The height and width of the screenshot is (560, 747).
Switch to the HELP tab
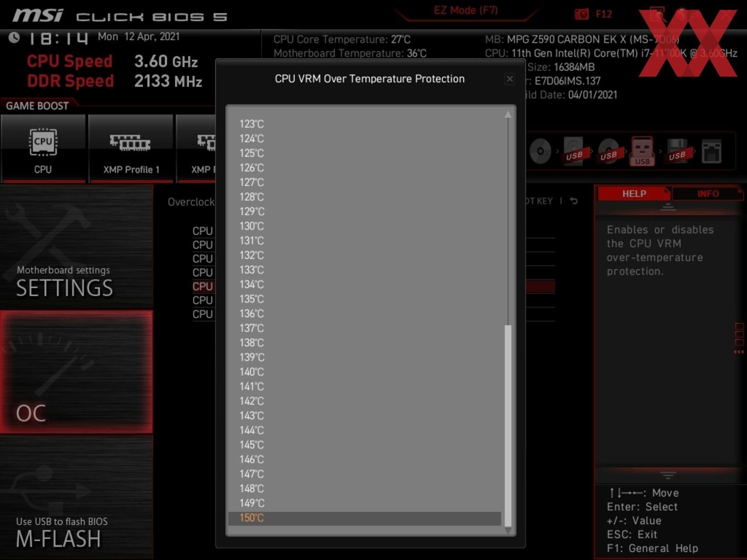pyautogui.click(x=634, y=194)
